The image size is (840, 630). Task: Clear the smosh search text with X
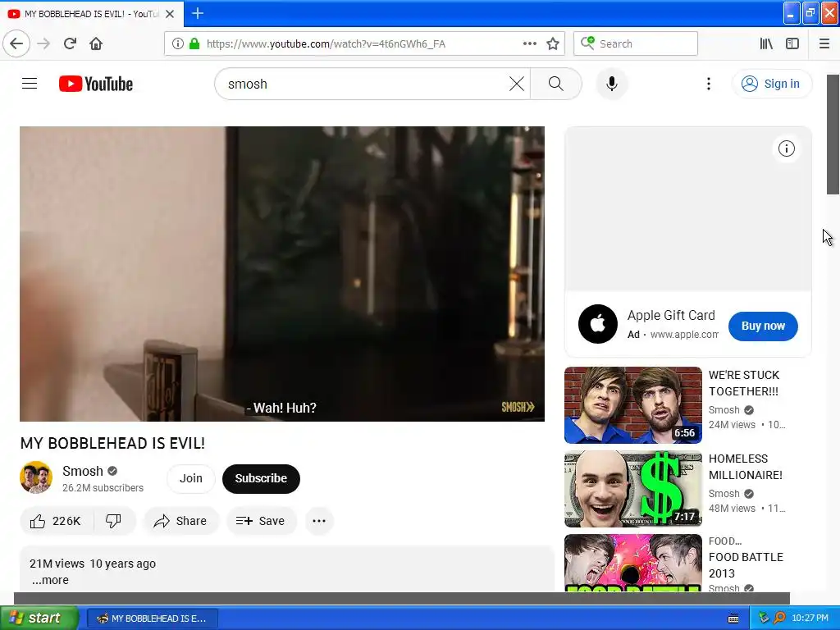[517, 84]
